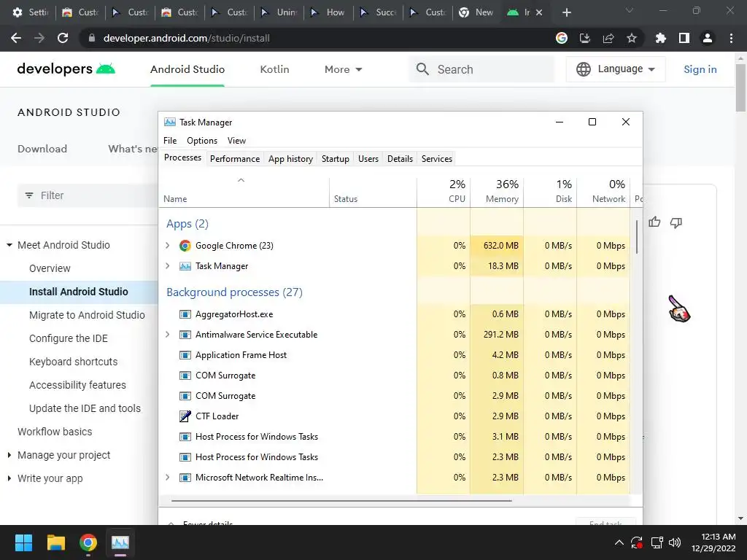Click the thumbs up feedback icon
The image size is (747, 560).
click(654, 222)
